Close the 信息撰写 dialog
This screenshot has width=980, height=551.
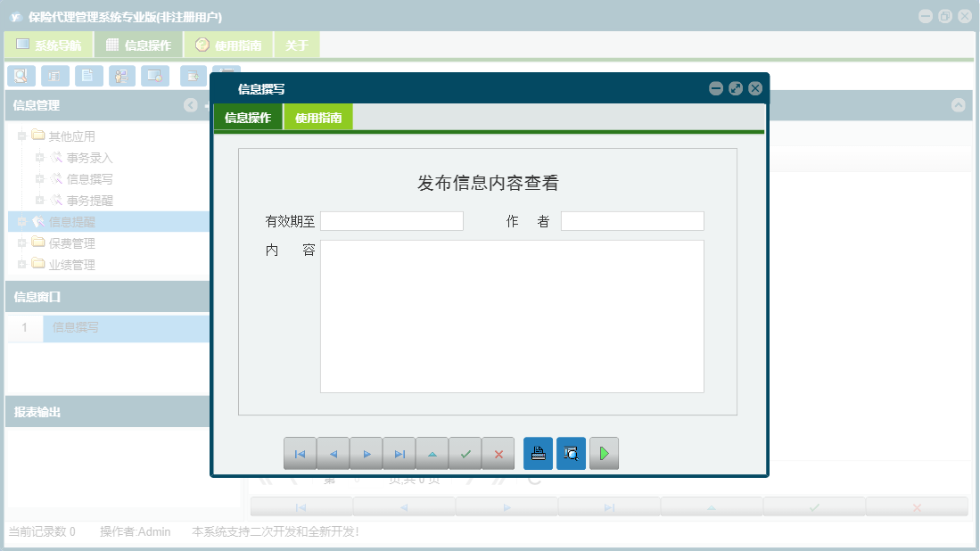[755, 88]
